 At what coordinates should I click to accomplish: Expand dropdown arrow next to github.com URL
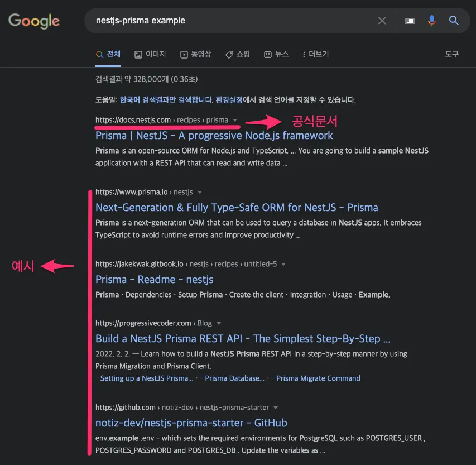(x=275, y=408)
